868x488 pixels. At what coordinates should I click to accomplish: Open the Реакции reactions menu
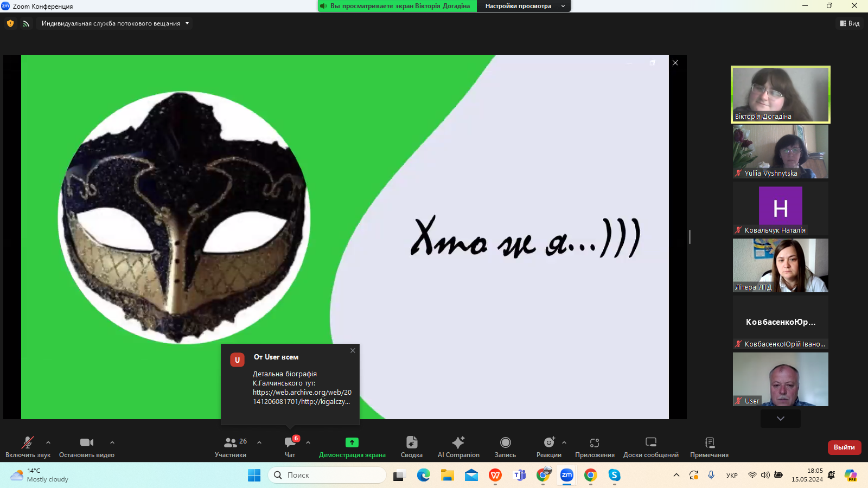[x=548, y=447]
